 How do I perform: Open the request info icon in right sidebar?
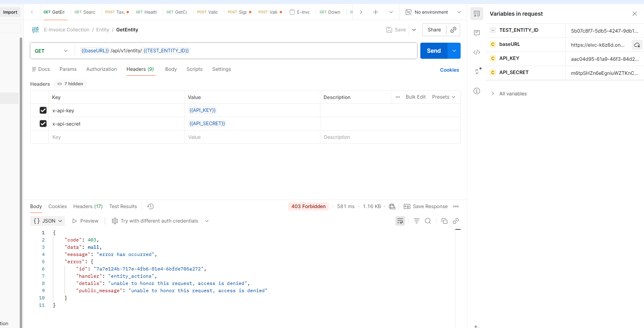[477, 91]
